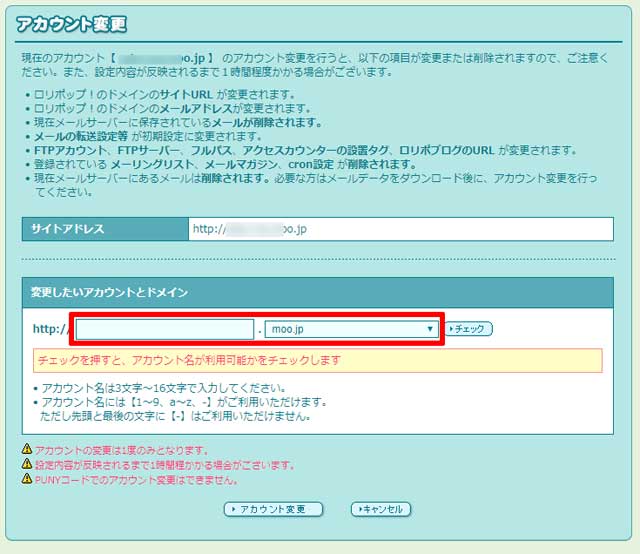Click the yellow チェックを押すと notice box

[317, 360]
